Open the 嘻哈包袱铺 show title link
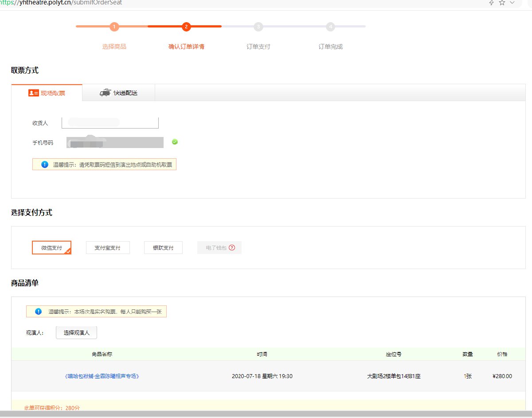The height and width of the screenshot is (418, 532). (102, 376)
